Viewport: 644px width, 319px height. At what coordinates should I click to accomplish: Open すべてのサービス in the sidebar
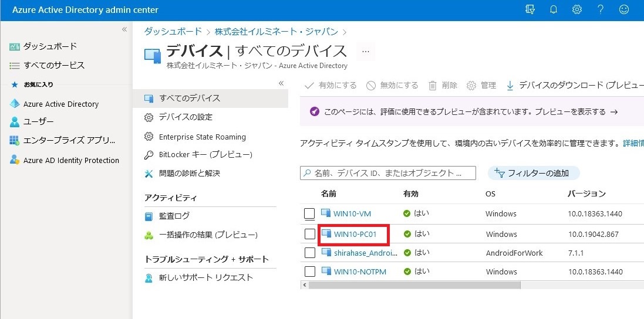point(54,65)
